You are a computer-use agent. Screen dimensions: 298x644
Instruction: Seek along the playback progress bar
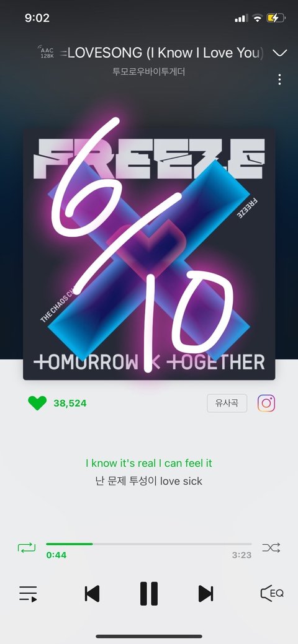click(x=148, y=544)
